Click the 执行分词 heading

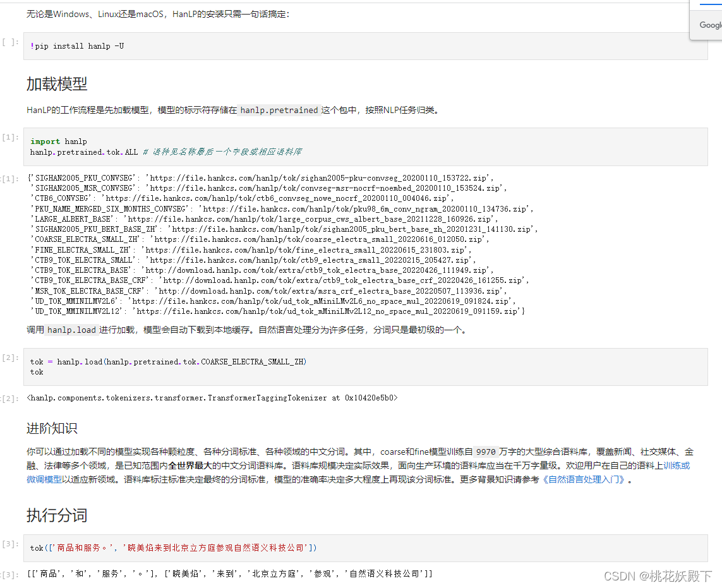57,515
